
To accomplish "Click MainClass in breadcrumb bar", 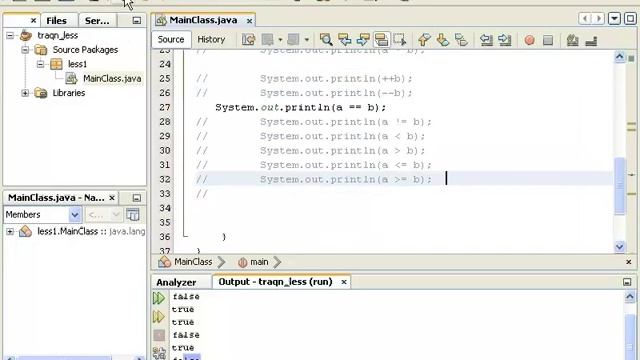I will click(x=193, y=262).
